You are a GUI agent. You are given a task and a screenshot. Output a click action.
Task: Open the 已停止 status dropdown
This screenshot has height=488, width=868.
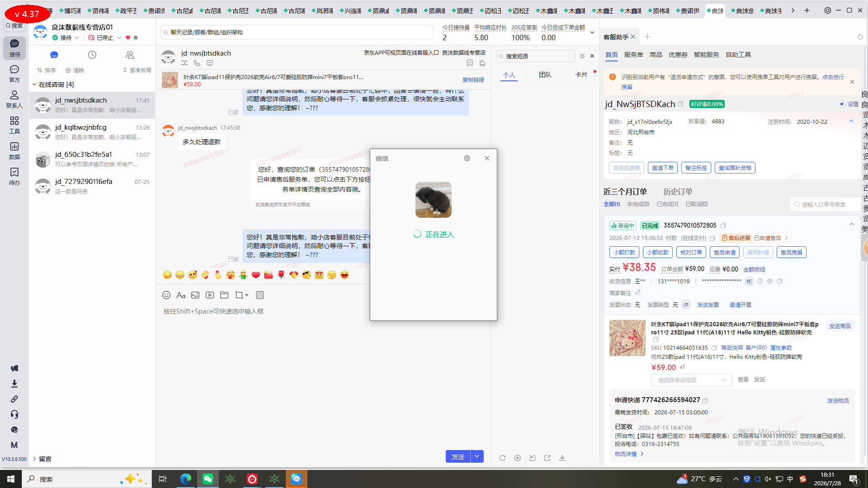tap(119, 38)
